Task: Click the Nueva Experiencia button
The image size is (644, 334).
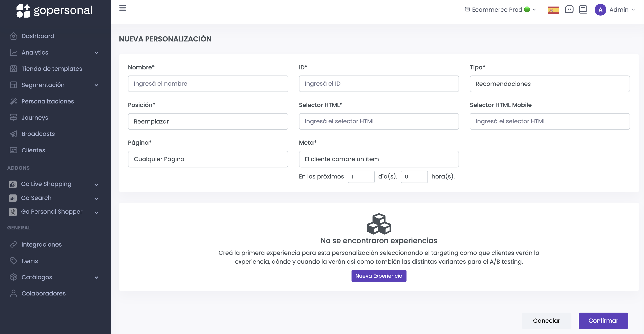Action: (379, 276)
